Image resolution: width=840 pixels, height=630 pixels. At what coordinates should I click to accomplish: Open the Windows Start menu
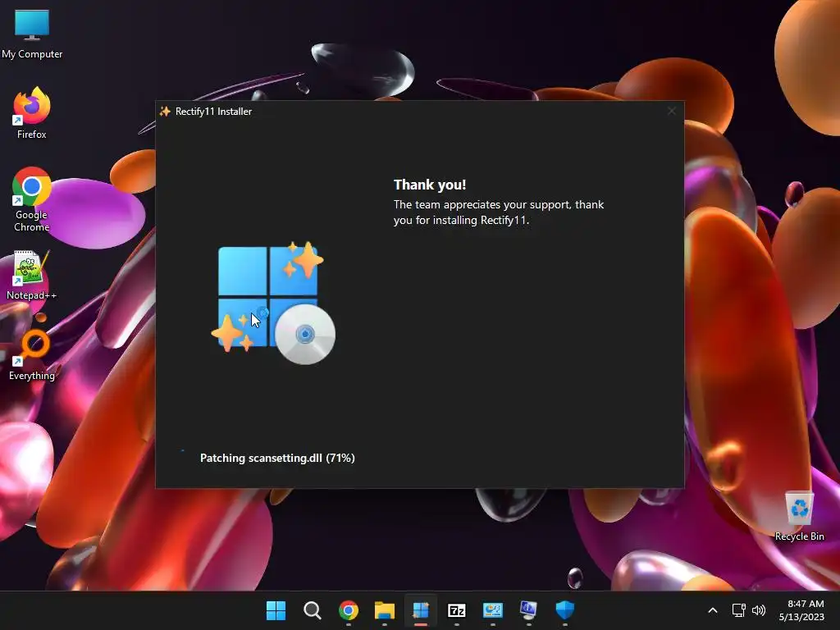(x=276, y=610)
